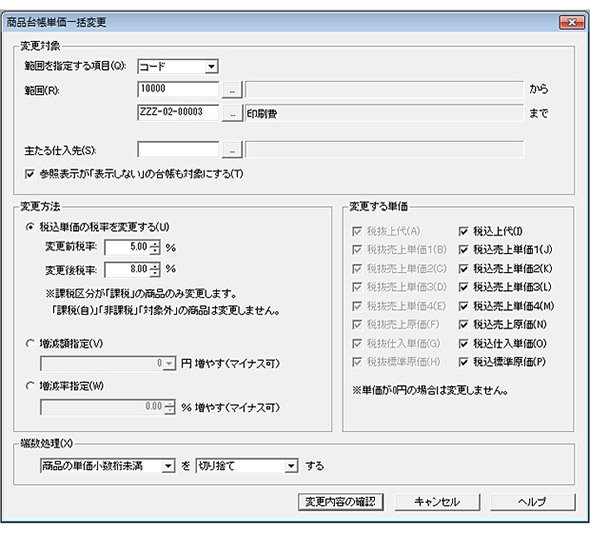
Task: Open the 商品の単価小数桁未満 dropdown
Action: (x=107, y=466)
